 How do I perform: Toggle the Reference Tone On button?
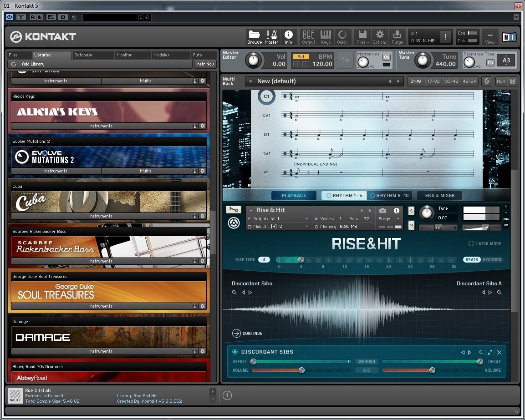[x=490, y=63]
